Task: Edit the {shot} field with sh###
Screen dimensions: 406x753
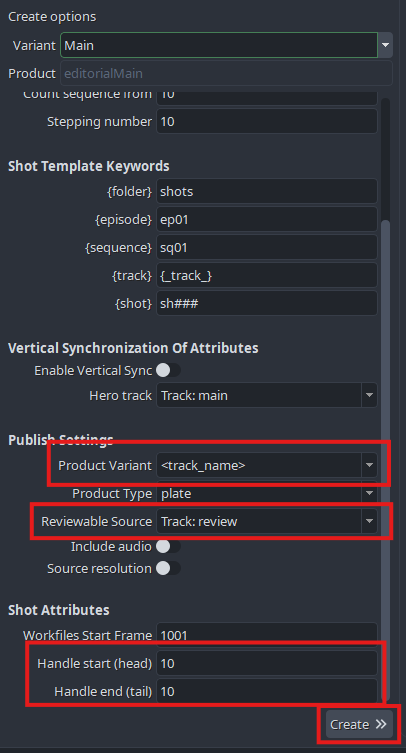Action: click(x=267, y=303)
